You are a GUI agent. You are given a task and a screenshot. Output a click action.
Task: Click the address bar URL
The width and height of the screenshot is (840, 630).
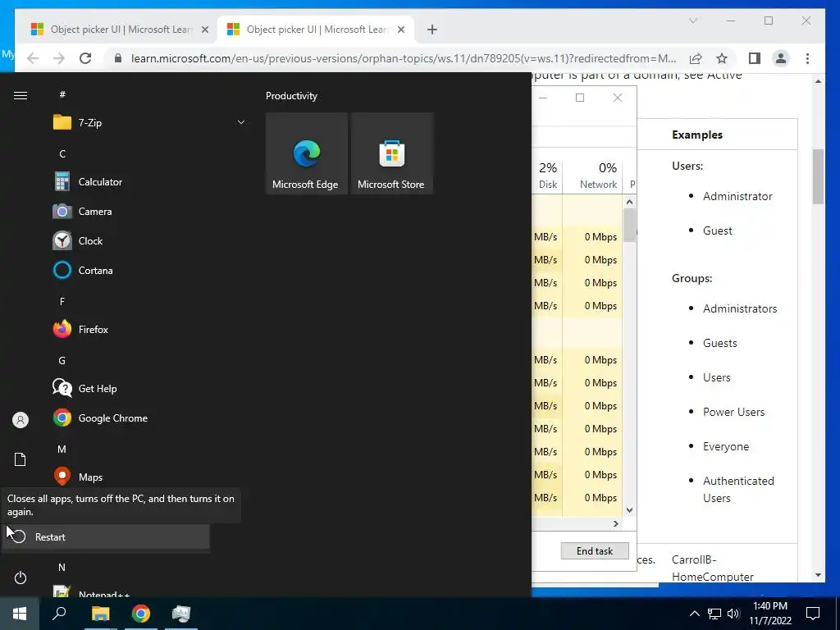pos(404,58)
